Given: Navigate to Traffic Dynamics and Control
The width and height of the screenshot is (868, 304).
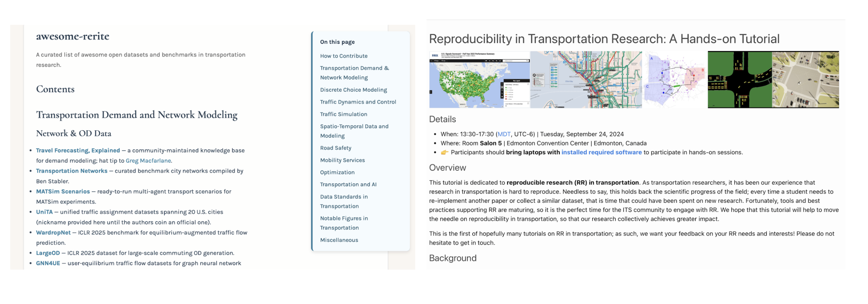Looking at the screenshot, I should pyautogui.click(x=358, y=102).
